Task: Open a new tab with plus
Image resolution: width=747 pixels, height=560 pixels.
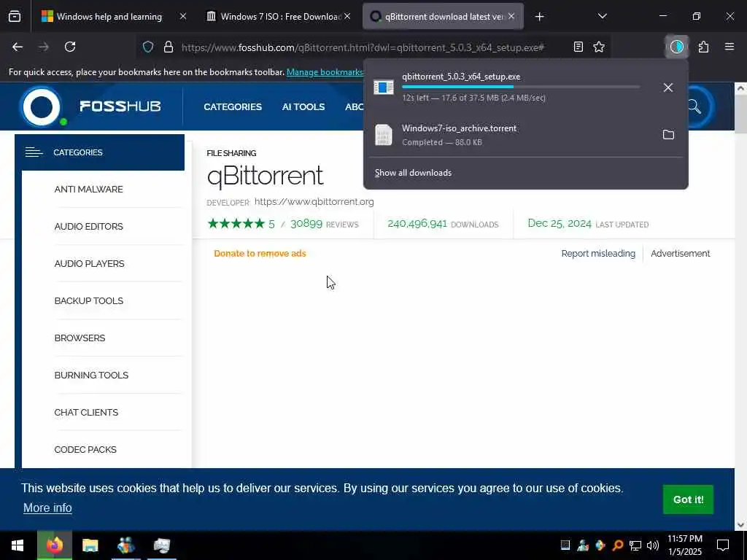Action: [x=539, y=17]
